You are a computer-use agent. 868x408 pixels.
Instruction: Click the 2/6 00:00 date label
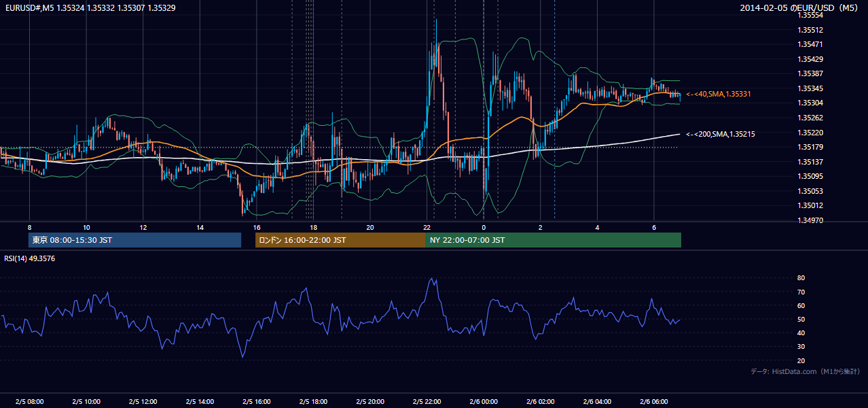coord(484,401)
